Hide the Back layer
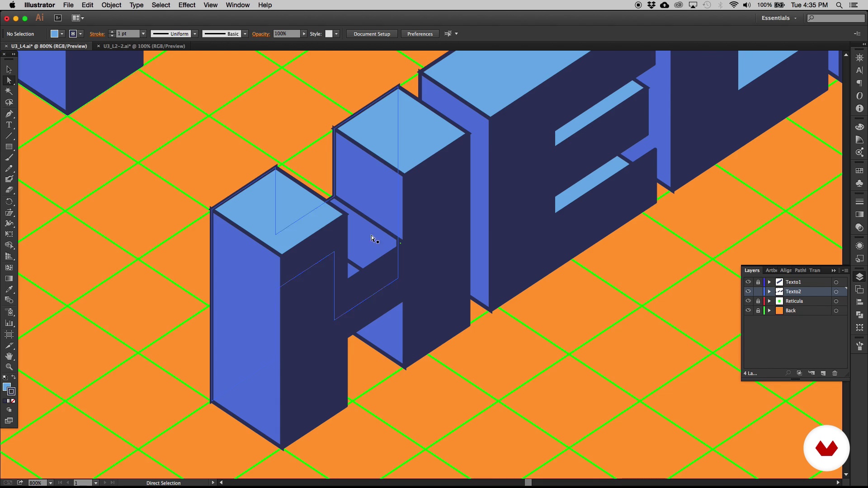868x488 pixels. coord(748,310)
